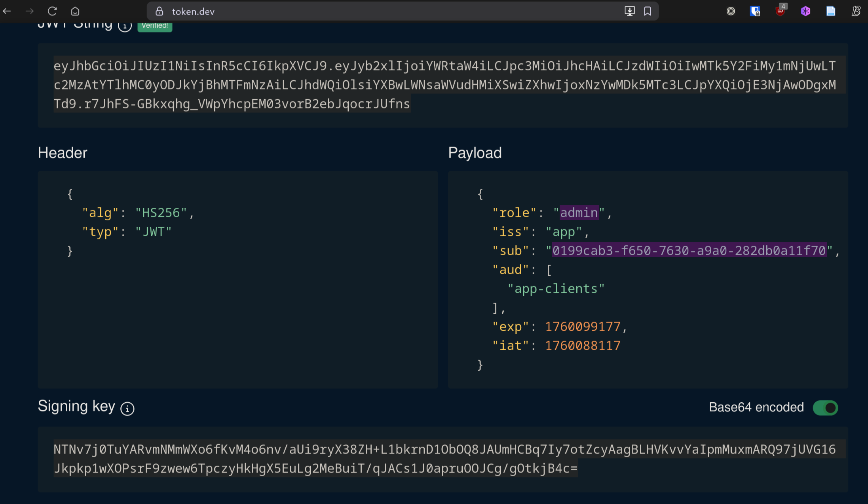Screen dimensions: 868x504
Task: Click the JWT String info icon
Action: pyautogui.click(x=125, y=27)
